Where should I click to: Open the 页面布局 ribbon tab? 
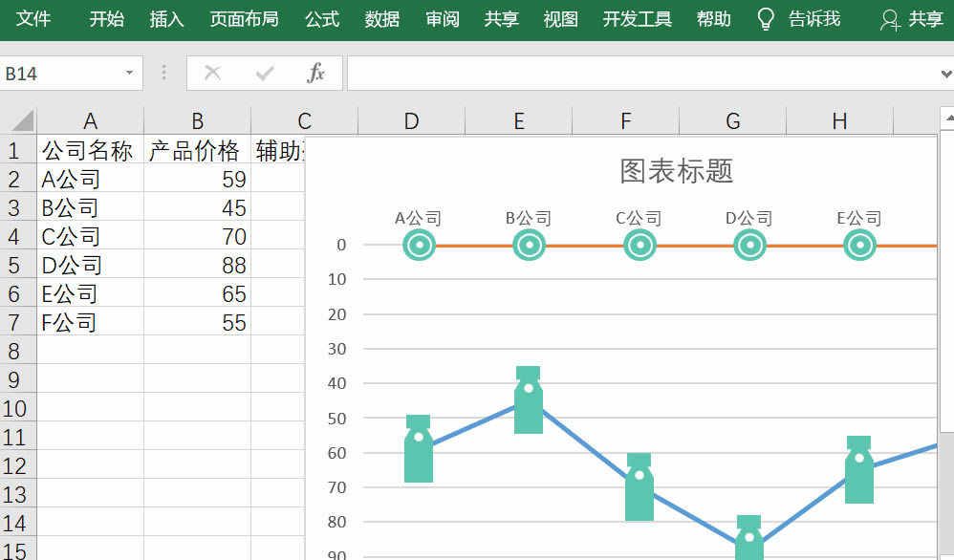pyautogui.click(x=244, y=18)
